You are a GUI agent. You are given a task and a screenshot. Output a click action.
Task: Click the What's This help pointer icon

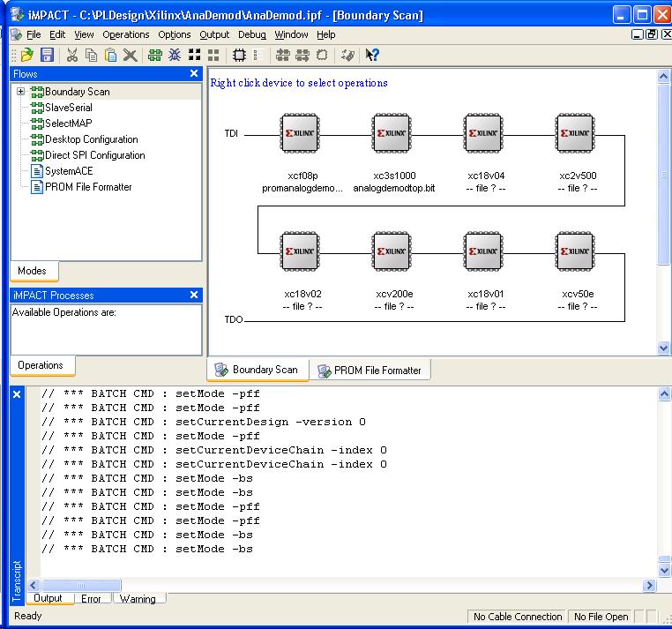point(371,55)
